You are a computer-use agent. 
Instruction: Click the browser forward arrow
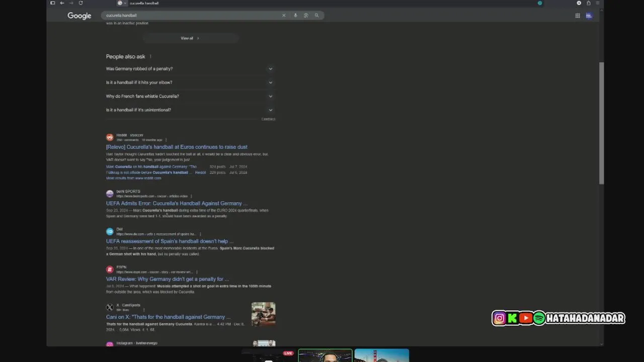pos(71,3)
